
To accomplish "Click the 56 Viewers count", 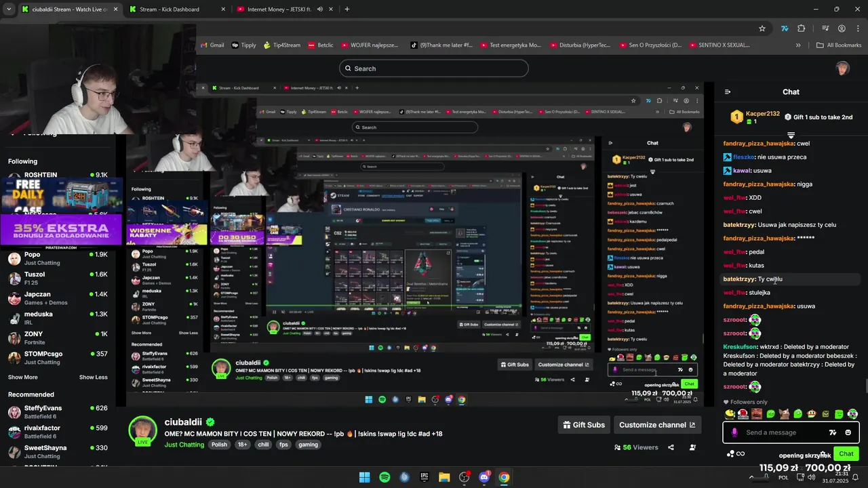I will pyautogui.click(x=636, y=447).
